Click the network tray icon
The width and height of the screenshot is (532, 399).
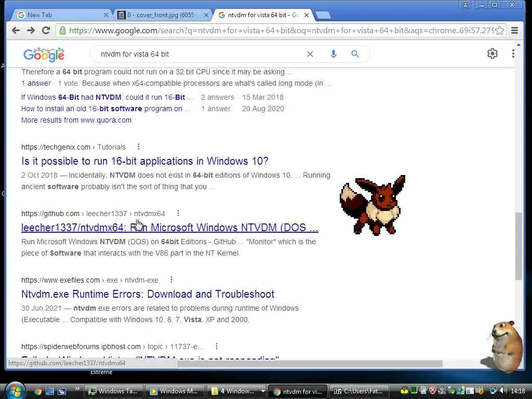point(494,391)
